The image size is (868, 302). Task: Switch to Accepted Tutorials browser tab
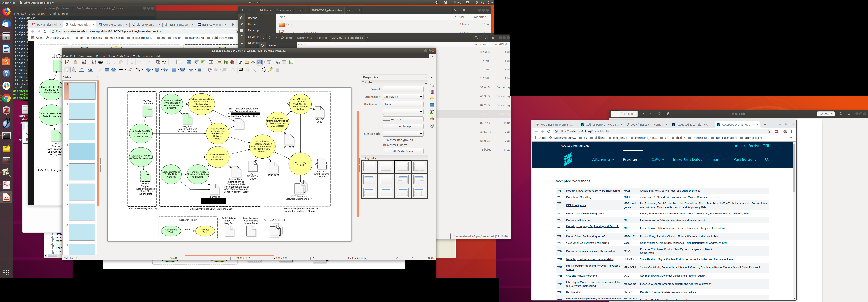(x=692, y=124)
